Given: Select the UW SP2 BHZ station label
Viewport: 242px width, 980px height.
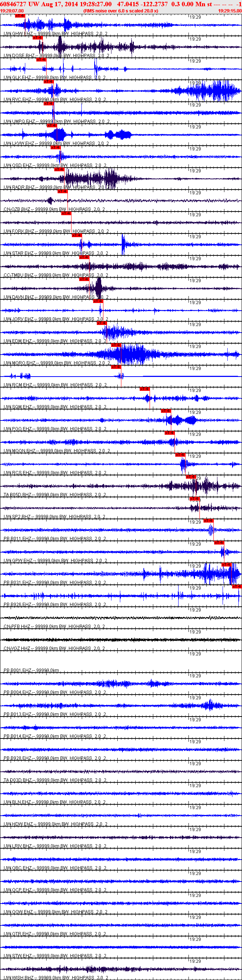Looking at the screenshot, I should [x=55, y=517].
